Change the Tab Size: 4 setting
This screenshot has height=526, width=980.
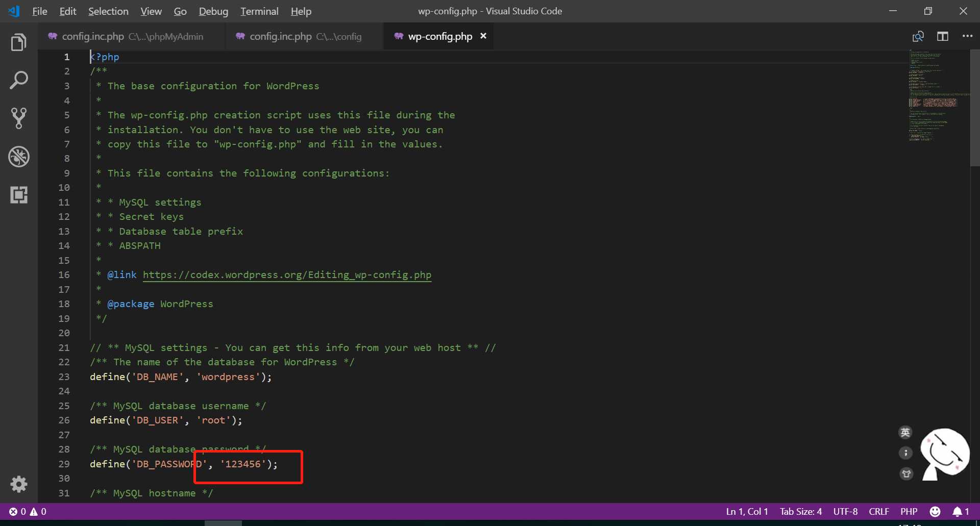click(x=800, y=512)
